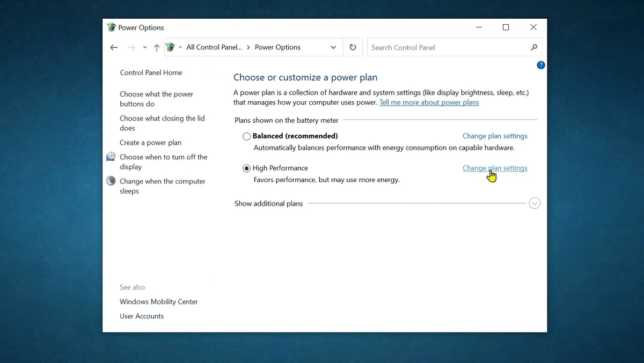Click the search magnifier icon

534,47
